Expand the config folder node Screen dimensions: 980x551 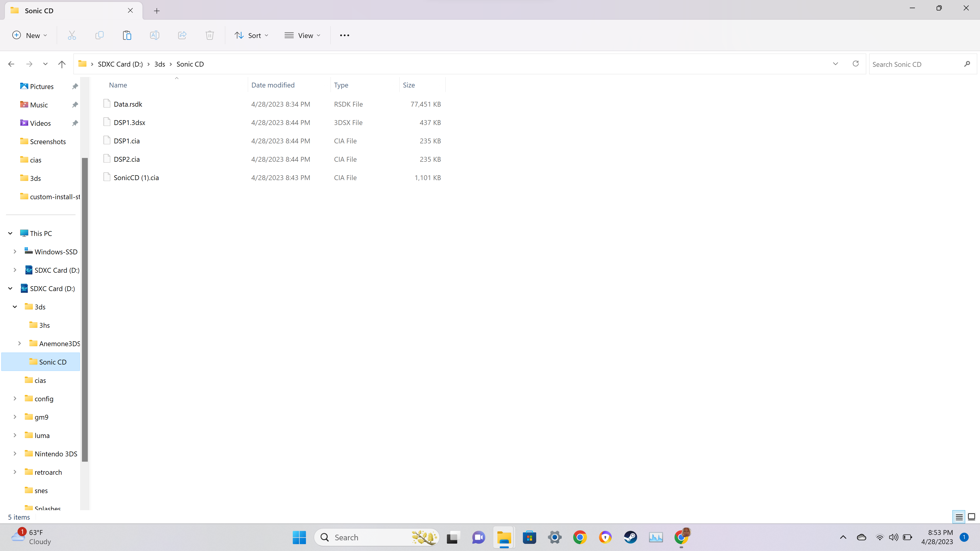coord(15,399)
